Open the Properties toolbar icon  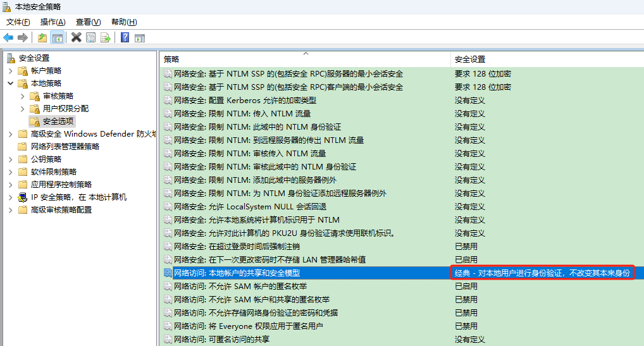tap(90, 38)
